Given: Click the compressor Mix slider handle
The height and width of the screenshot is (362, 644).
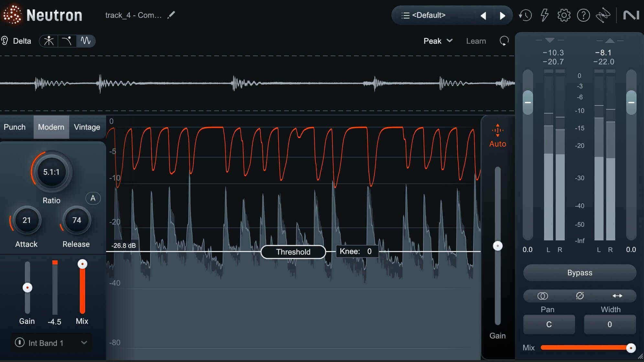Looking at the screenshot, I should coord(82,264).
